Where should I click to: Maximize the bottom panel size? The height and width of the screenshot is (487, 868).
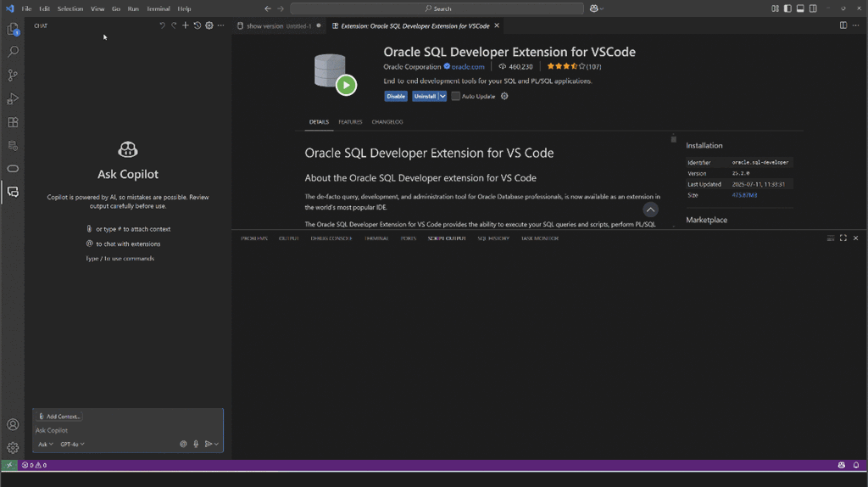coord(843,238)
